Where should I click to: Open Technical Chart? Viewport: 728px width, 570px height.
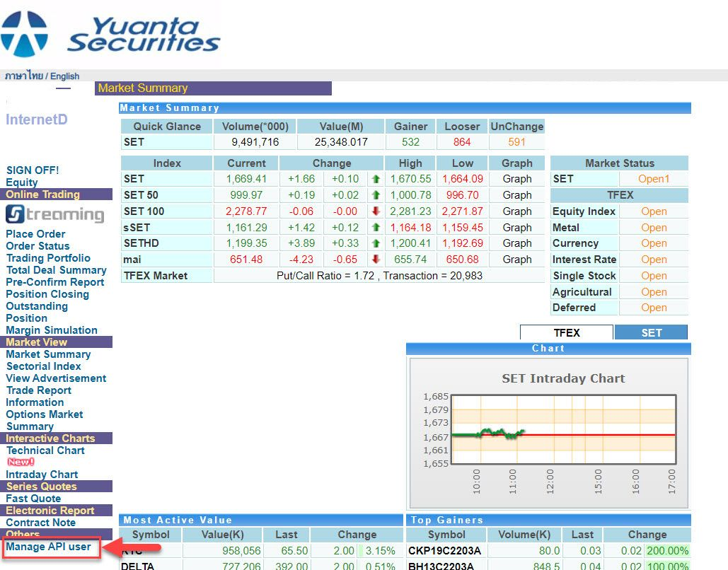point(45,450)
